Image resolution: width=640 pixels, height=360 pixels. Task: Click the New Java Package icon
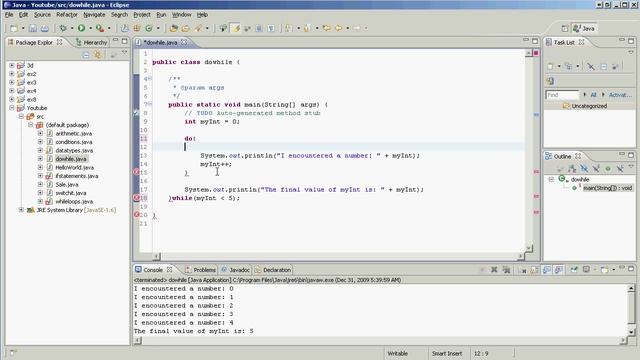(137, 28)
